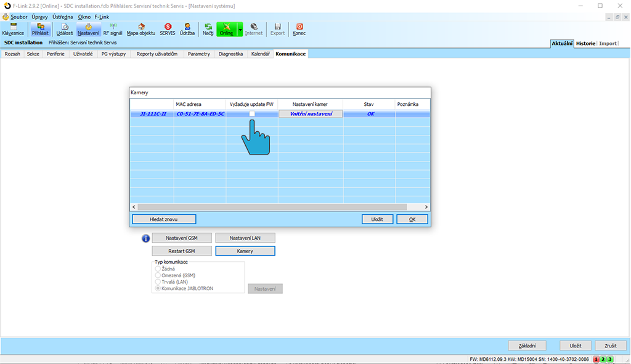The width and height of the screenshot is (631, 364).
Task: Switch to the Diagnostika tab
Action: click(230, 54)
